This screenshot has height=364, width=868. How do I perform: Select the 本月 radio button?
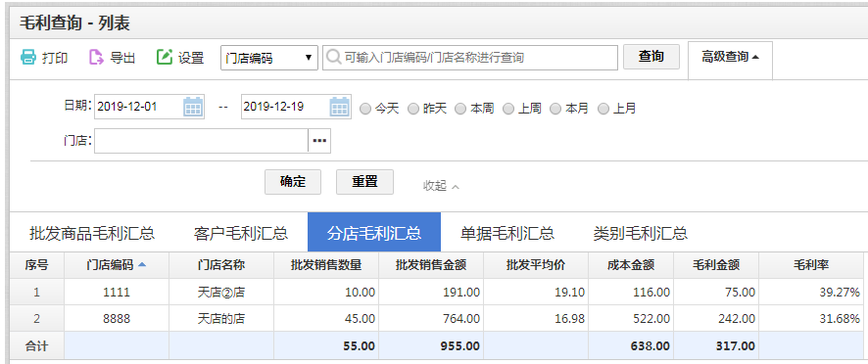(x=555, y=109)
